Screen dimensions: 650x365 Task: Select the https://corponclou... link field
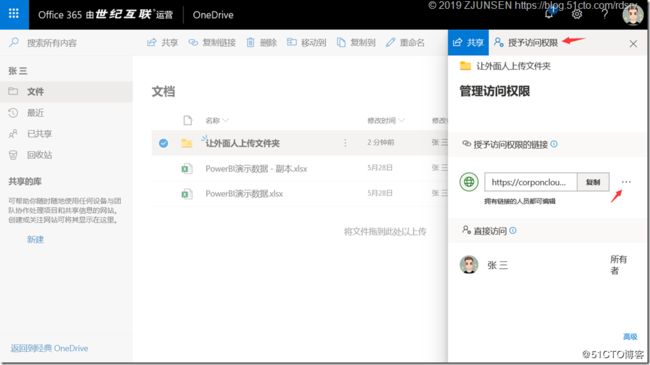tap(531, 182)
